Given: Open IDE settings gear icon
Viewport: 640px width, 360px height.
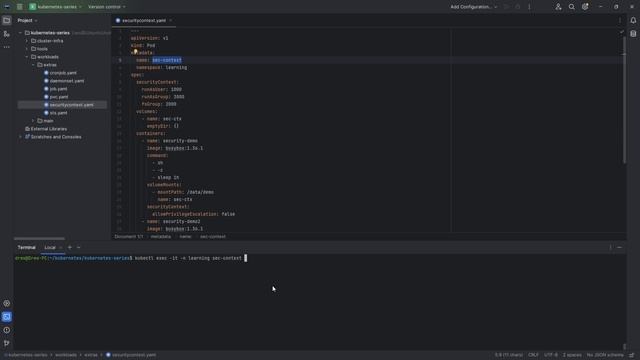Looking at the screenshot, I should pyautogui.click(x=585, y=7).
